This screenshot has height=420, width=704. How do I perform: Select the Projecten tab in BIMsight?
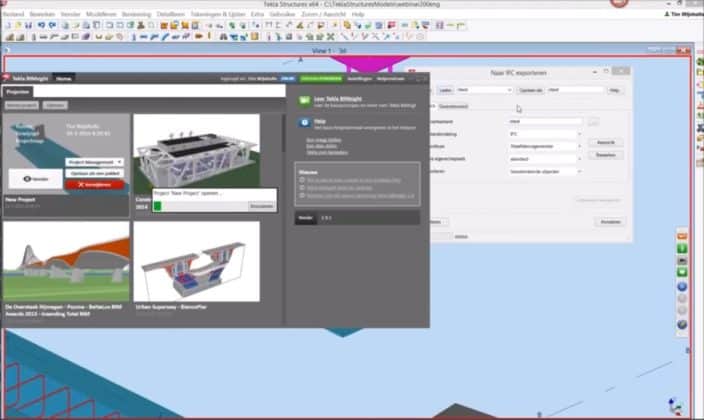point(18,92)
